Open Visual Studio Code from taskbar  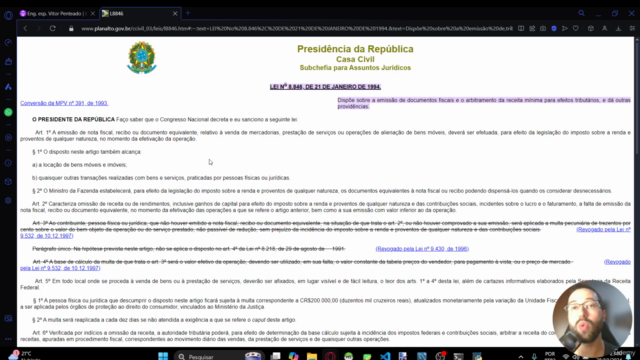point(385,356)
